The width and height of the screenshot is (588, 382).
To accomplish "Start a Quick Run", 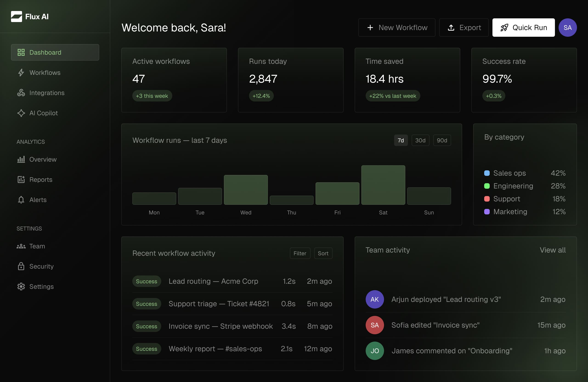I will tap(523, 27).
